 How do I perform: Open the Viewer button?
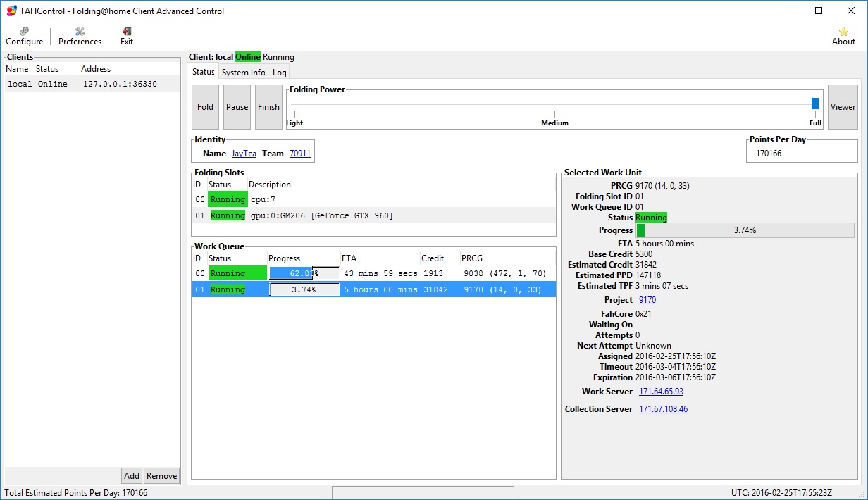pyautogui.click(x=843, y=107)
